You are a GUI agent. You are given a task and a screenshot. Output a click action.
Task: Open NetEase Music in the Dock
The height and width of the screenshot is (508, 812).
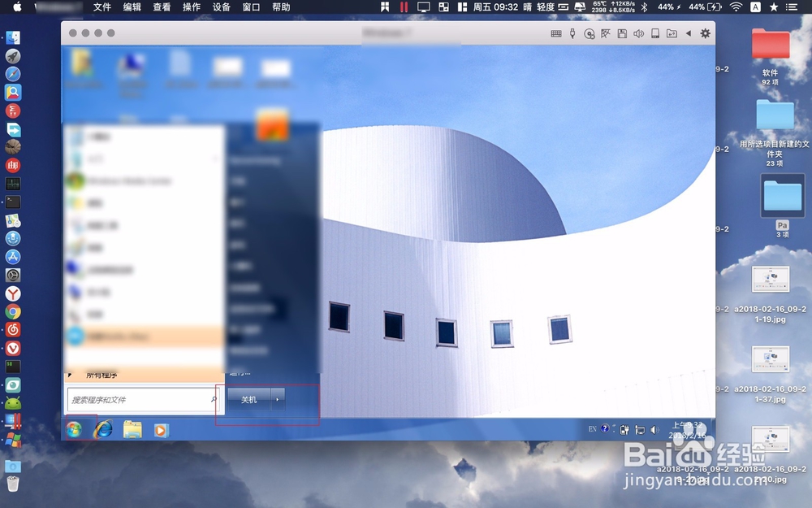13,330
